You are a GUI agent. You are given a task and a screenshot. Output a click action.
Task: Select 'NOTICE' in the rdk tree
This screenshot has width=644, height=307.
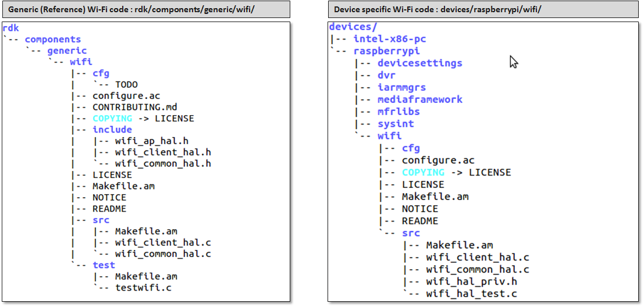coord(109,198)
